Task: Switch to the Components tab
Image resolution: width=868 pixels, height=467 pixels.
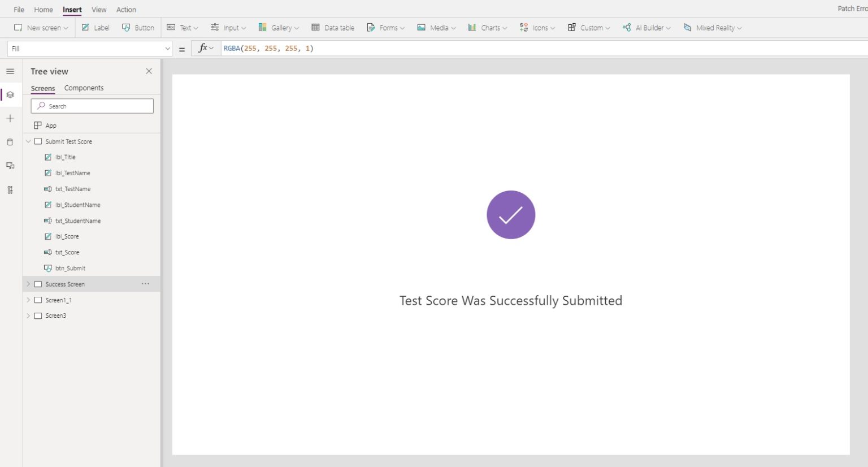Action: pos(84,88)
